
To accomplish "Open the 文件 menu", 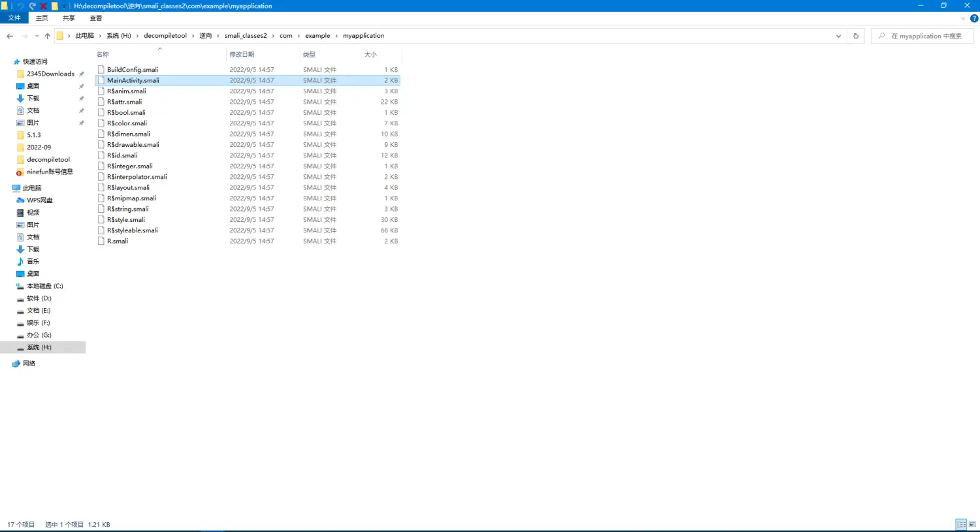I will (14, 18).
